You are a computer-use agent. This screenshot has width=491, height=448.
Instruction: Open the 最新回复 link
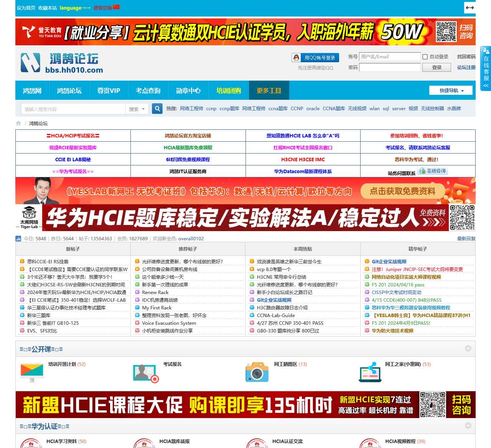click(466, 239)
